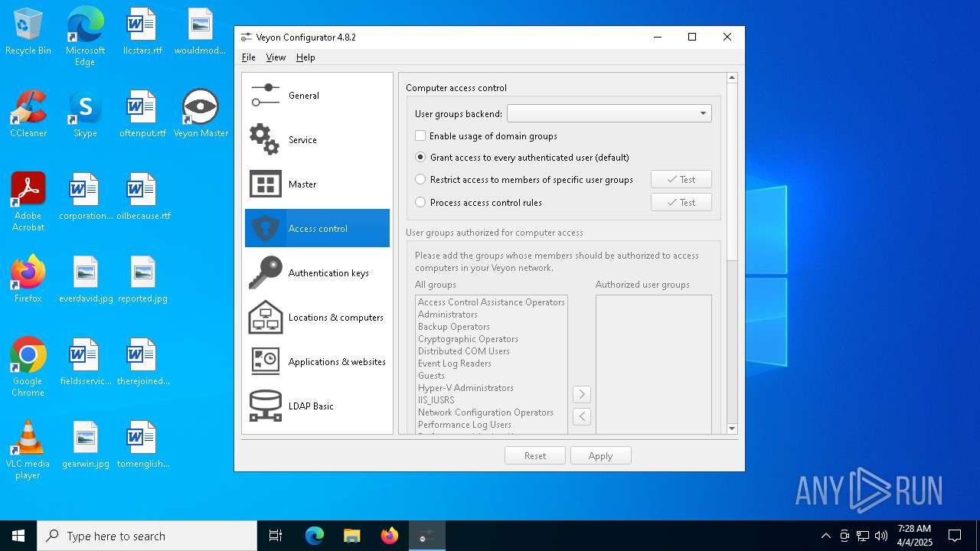Screen dimensions: 980x551
Task: Launch Adobe Acrobat desktop shortcut
Action: pos(28,202)
